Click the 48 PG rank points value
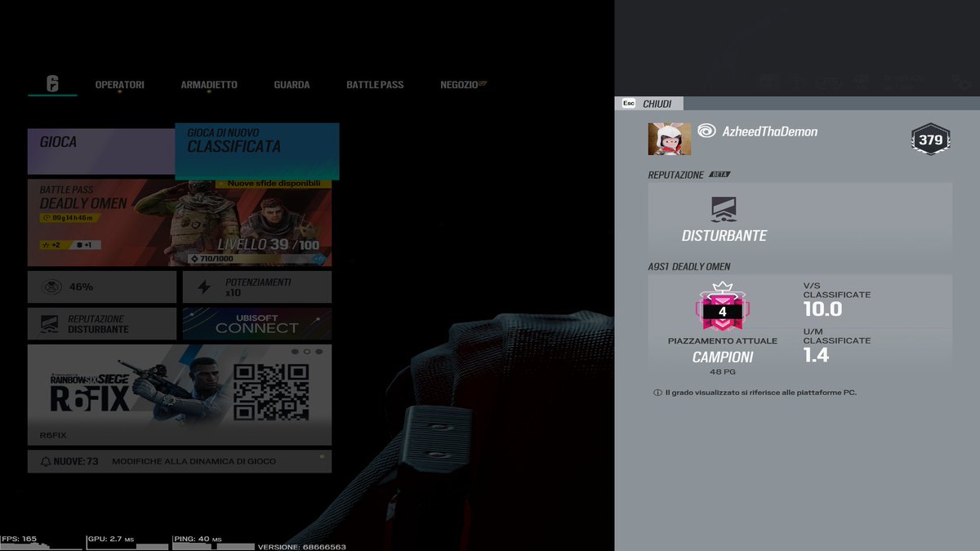 pos(723,372)
